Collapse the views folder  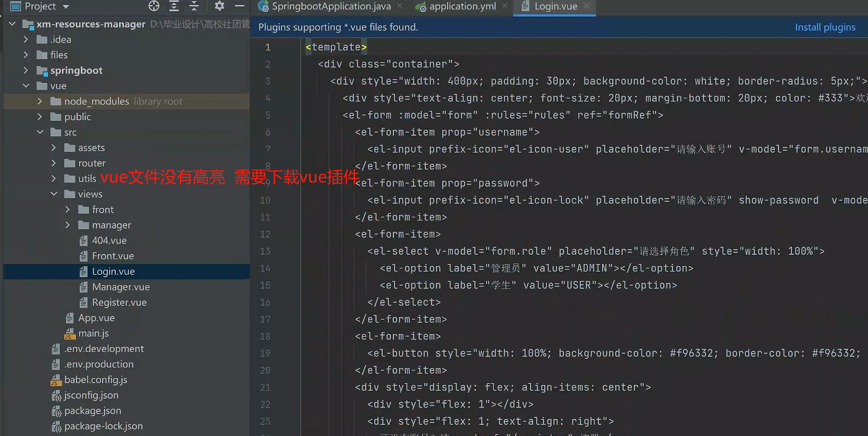coord(54,194)
